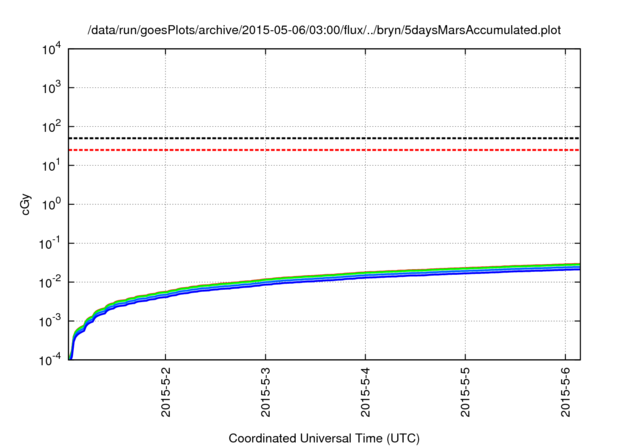Click the black dashed threshold line
This screenshot has height=448, width=640.
[x=324, y=138]
